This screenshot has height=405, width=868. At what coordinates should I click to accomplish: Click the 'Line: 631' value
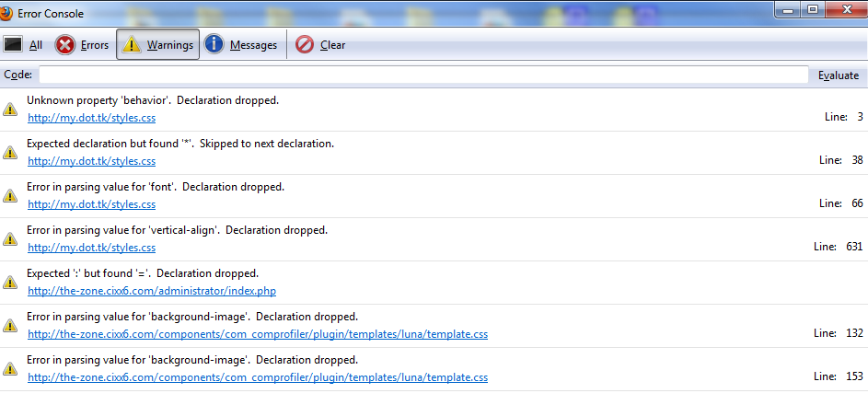click(839, 246)
